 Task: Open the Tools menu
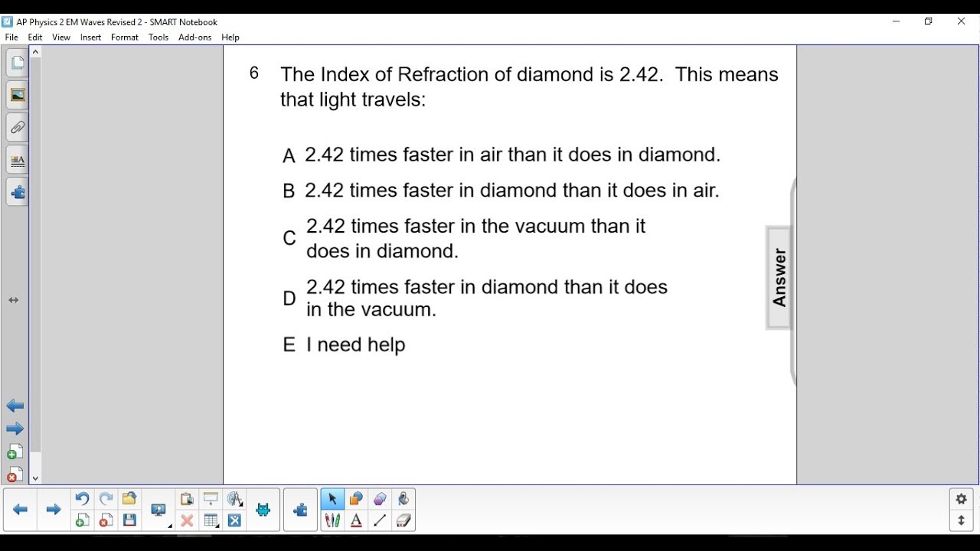pyautogui.click(x=158, y=37)
